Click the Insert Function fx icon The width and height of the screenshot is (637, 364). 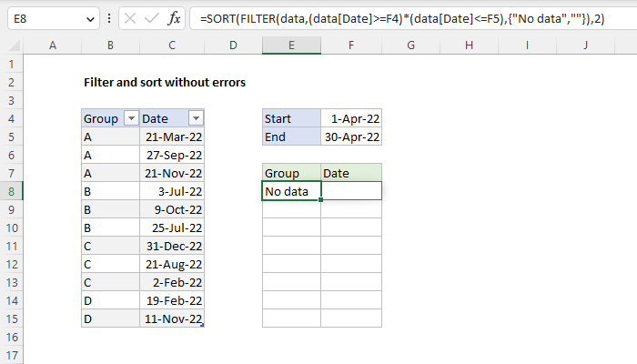175,19
